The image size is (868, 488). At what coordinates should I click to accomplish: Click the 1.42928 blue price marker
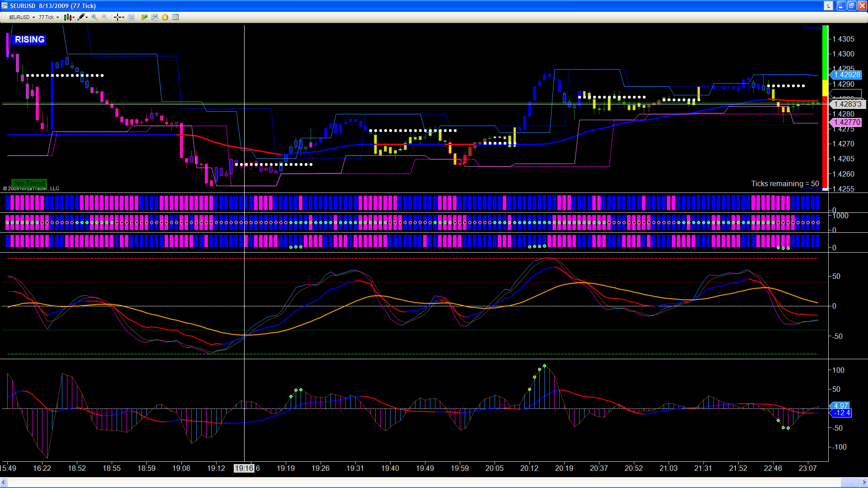coord(846,75)
